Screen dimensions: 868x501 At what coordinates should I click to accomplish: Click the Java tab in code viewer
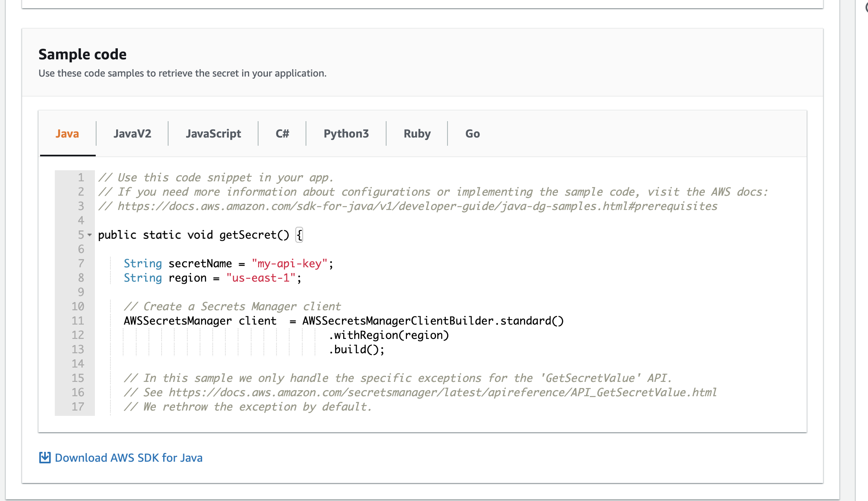[67, 133]
